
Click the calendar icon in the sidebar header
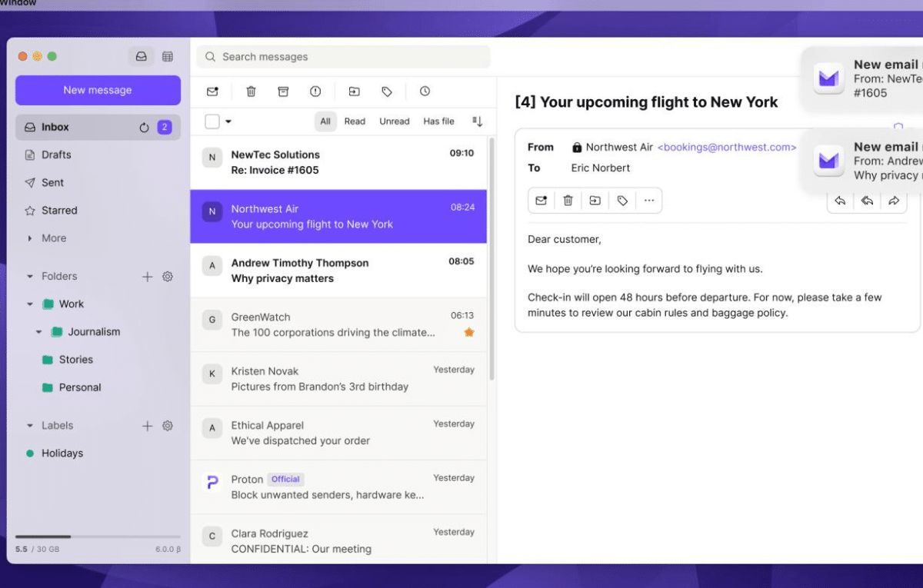point(168,56)
